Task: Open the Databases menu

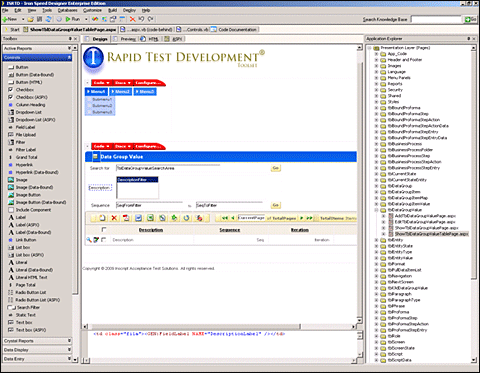Action: pos(67,10)
